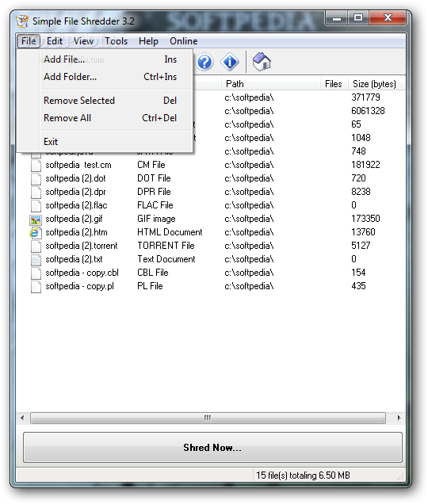Select the softpedia (2).htm file name
The height and width of the screenshot is (504, 428).
tap(77, 233)
